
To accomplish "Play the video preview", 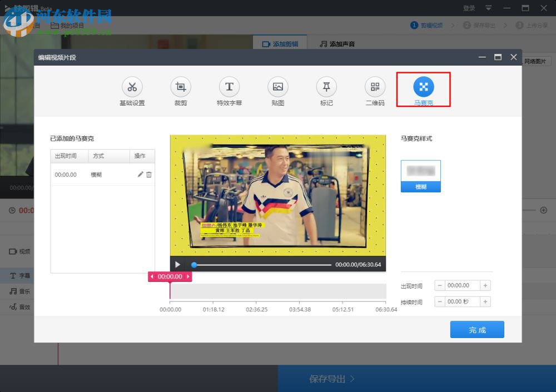I will pyautogui.click(x=178, y=265).
